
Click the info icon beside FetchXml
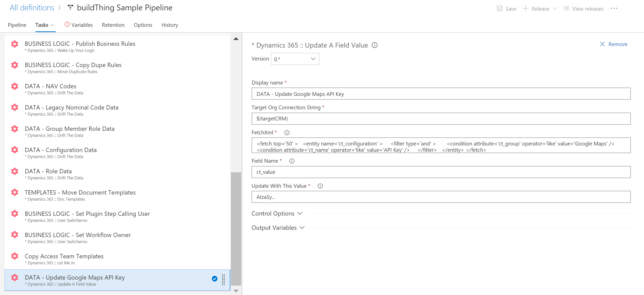point(287,132)
